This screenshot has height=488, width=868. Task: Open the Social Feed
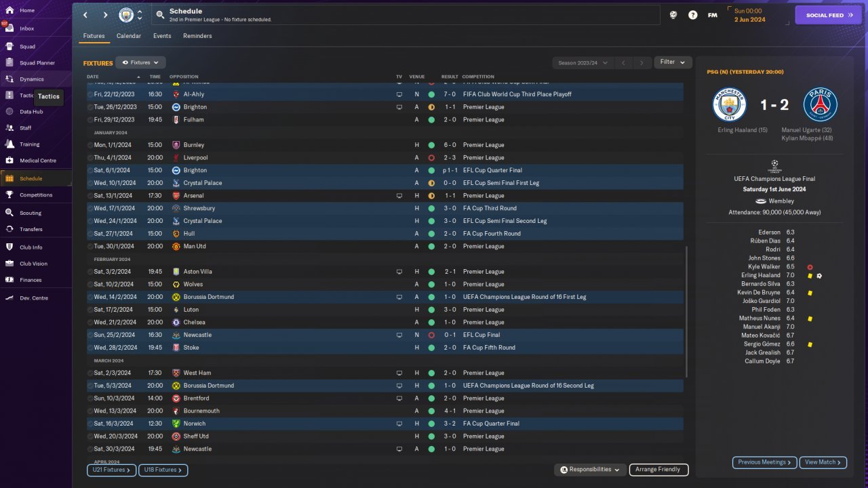(x=828, y=15)
